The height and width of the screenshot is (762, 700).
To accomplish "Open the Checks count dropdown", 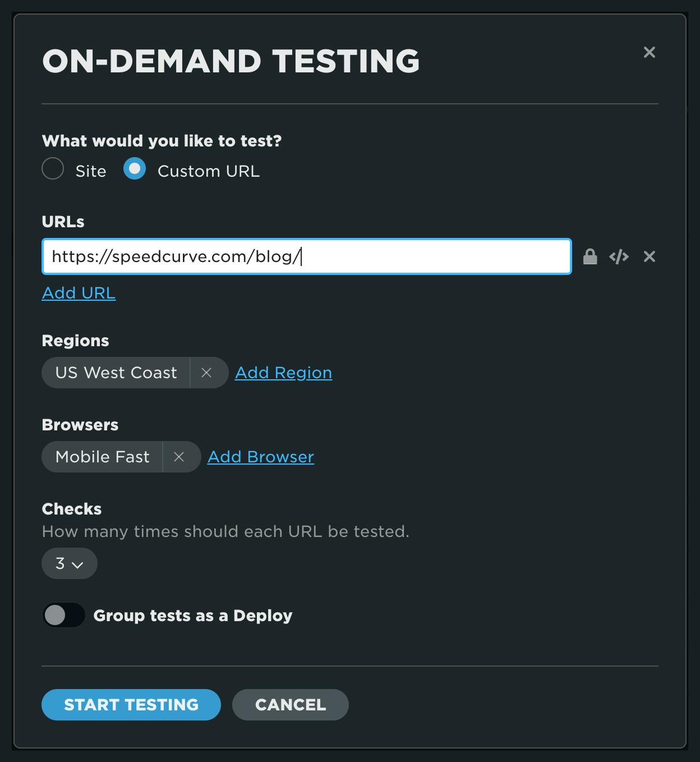I will 69,563.
